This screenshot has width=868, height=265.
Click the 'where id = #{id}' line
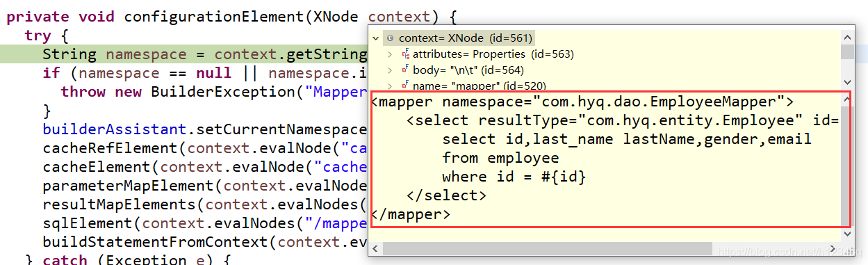514,177
